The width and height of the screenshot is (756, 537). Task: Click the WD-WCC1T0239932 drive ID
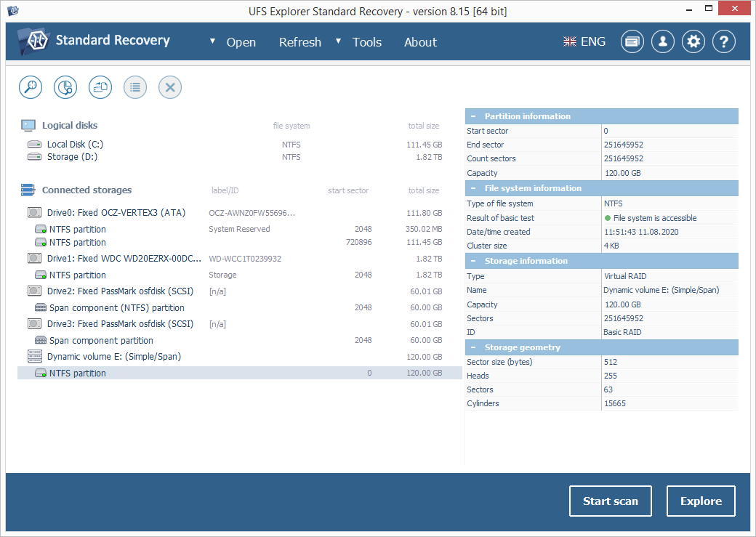point(245,259)
